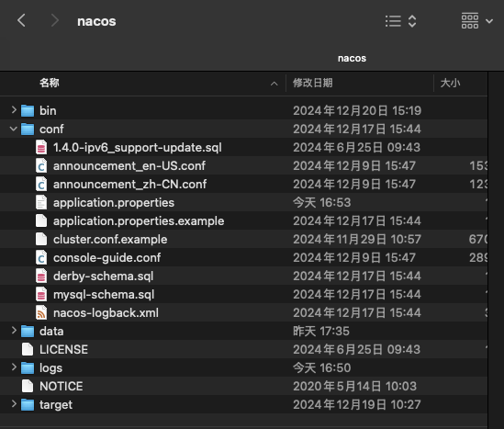Go back with the left arrow button
Image resolution: width=504 pixels, height=429 pixels.
(21, 21)
